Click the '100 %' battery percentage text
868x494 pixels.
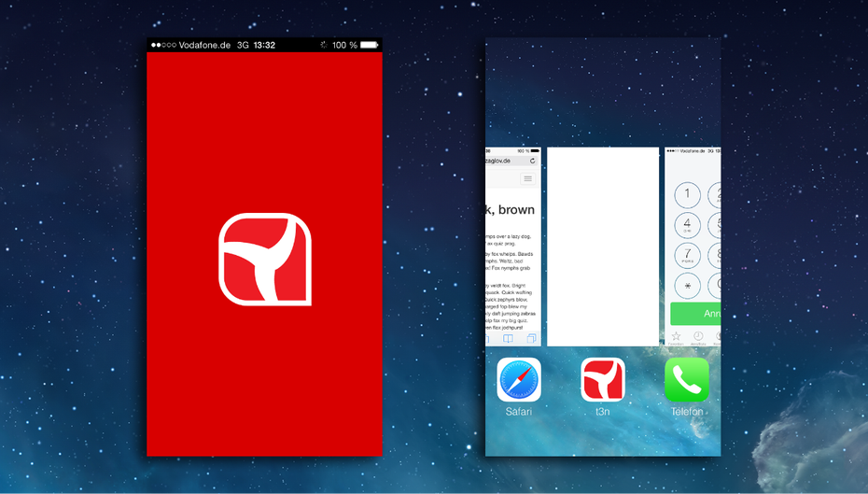pyautogui.click(x=345, y=45)
